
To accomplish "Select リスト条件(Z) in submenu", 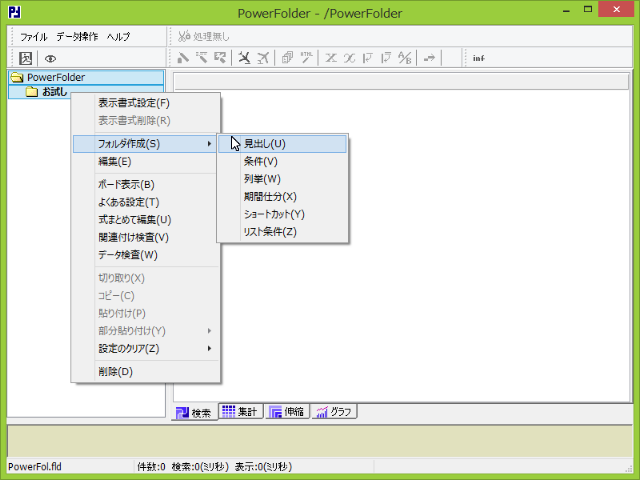I will pyautogui.click(x=282, y=231).
